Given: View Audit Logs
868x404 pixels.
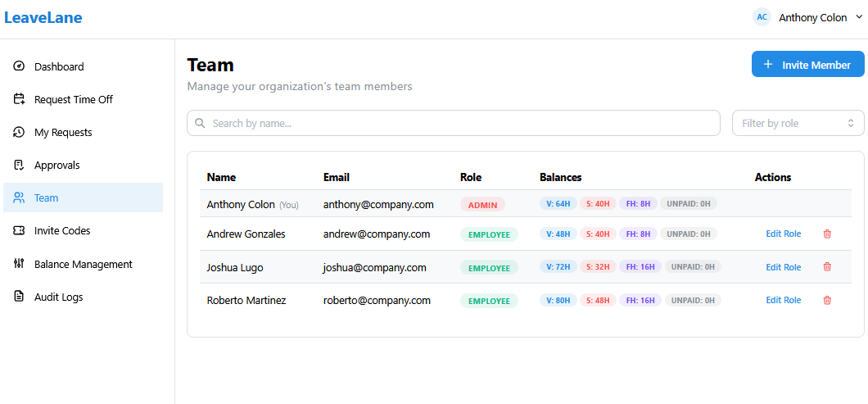Looking at the screenshot, I should coord(83,297).
